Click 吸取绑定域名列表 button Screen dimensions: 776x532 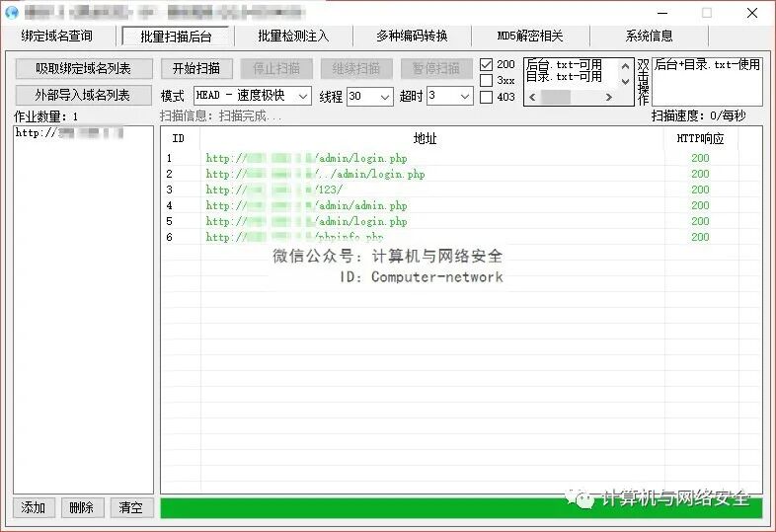tap(84, 68)
